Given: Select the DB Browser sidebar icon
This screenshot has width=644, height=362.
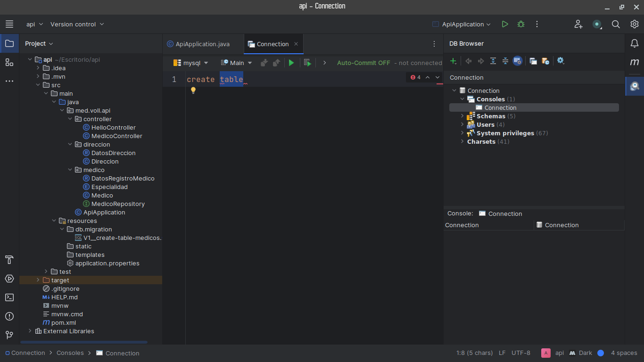Looking at the screenshot, I should [x=635, y=86].
